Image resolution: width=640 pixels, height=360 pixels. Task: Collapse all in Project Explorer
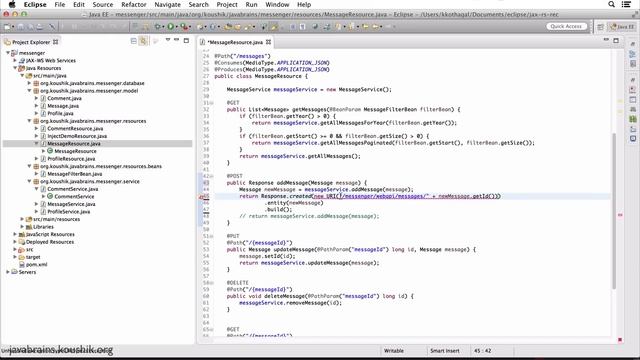pos(133,41)
